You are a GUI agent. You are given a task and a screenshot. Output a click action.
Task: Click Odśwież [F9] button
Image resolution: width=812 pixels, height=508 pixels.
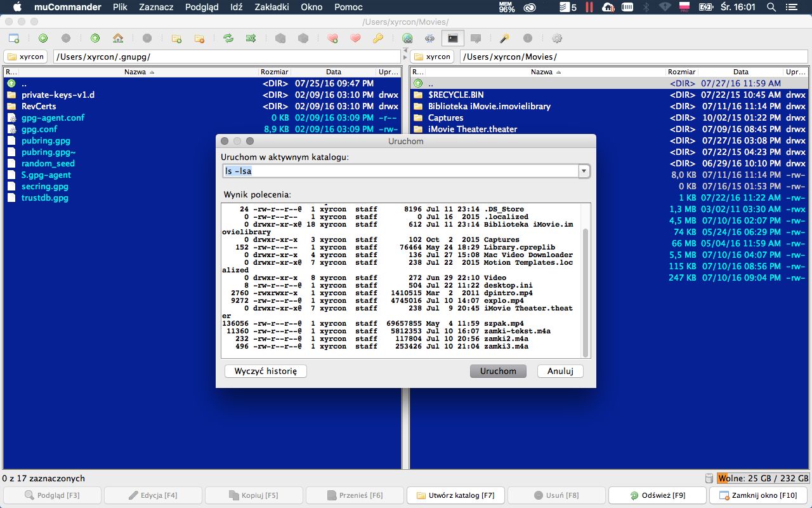pyautogui.click(x=657, y=495)
